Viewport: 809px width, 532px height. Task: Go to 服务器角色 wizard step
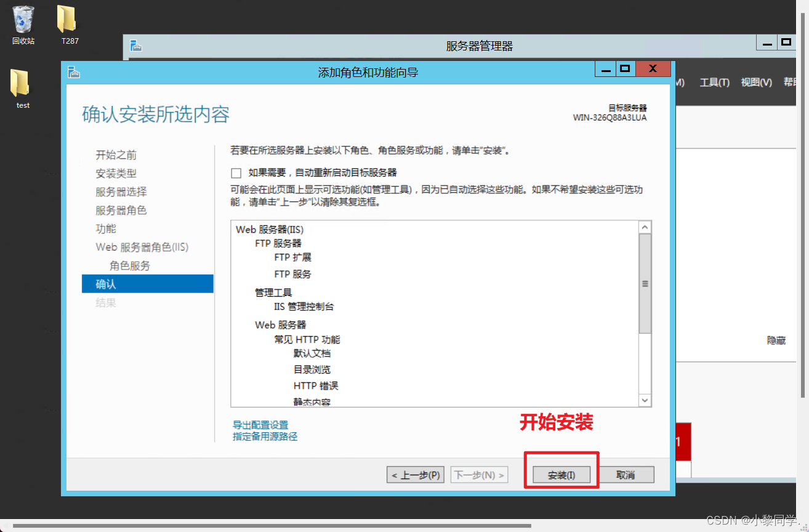[121, 211]
